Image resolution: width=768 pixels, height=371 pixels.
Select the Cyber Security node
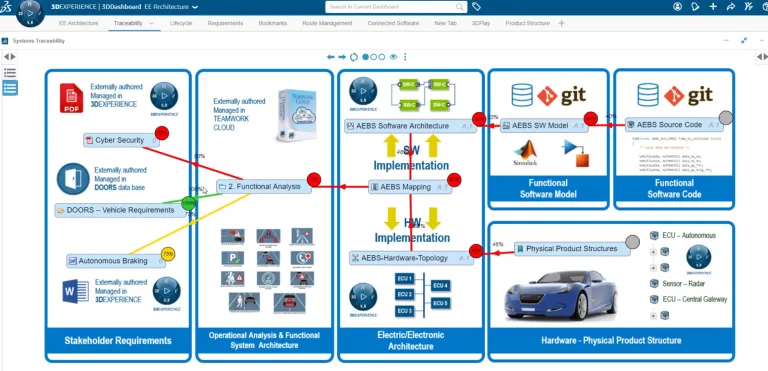tap(121, 140)
